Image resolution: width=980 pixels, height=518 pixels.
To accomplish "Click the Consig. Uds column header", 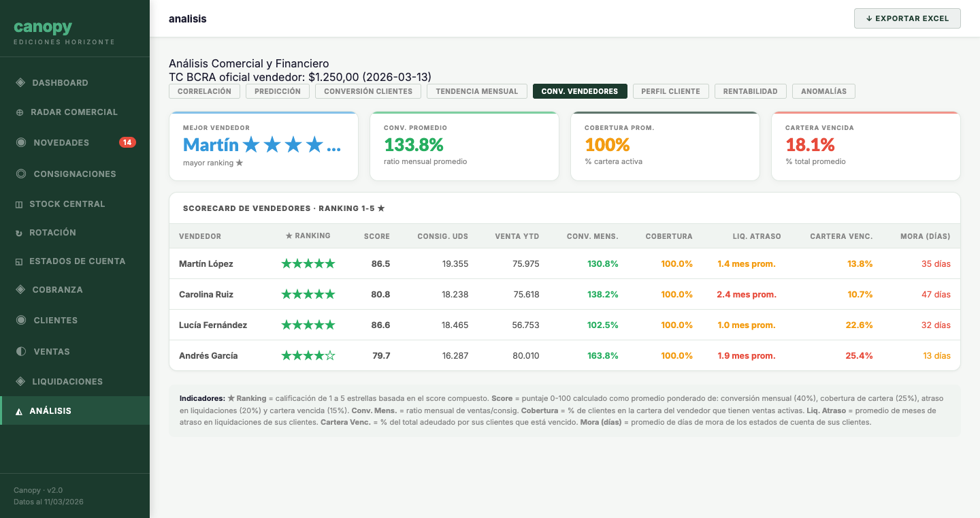I will 443,236.
